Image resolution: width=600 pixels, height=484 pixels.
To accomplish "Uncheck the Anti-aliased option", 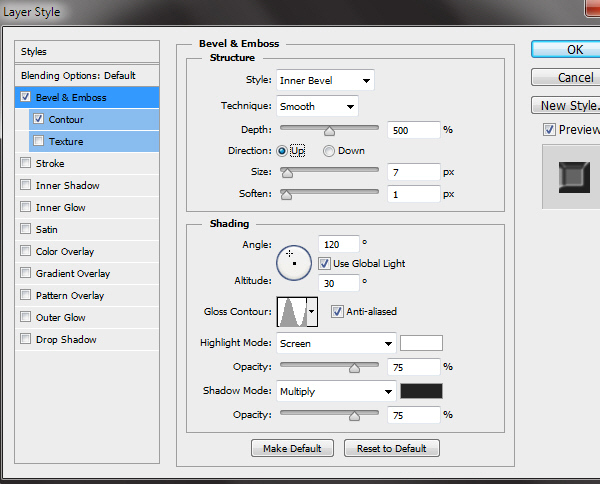I will click(x=337, y=311).
